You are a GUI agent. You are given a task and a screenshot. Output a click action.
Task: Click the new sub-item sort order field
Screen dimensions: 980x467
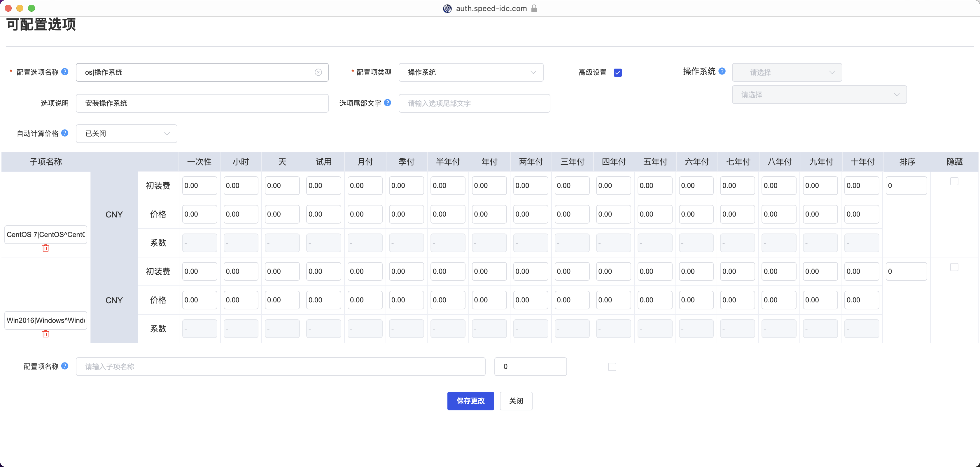click(530, 367)
